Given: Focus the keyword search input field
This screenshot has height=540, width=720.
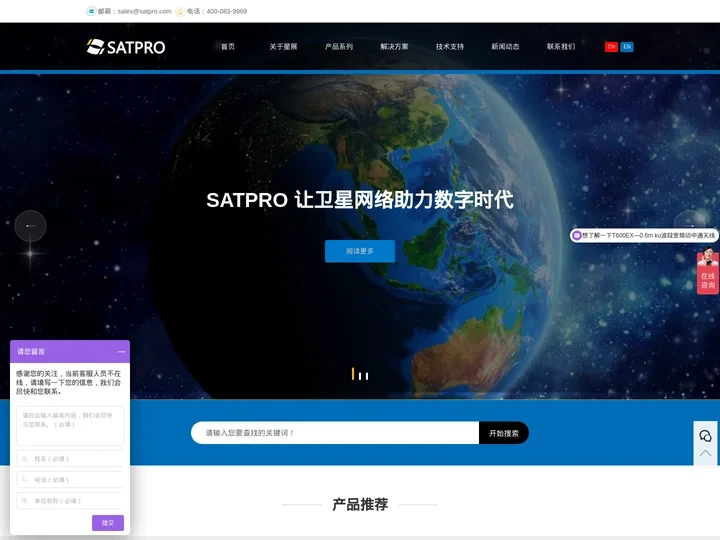Looking at the screenshot, I should (335, 433).
